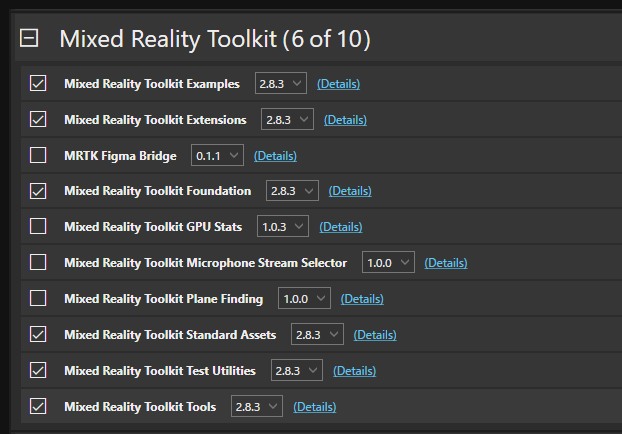Uncheck Mixed Reality Toolkit Test Utilities
This screenshot has height=434, width=622.
38,371
